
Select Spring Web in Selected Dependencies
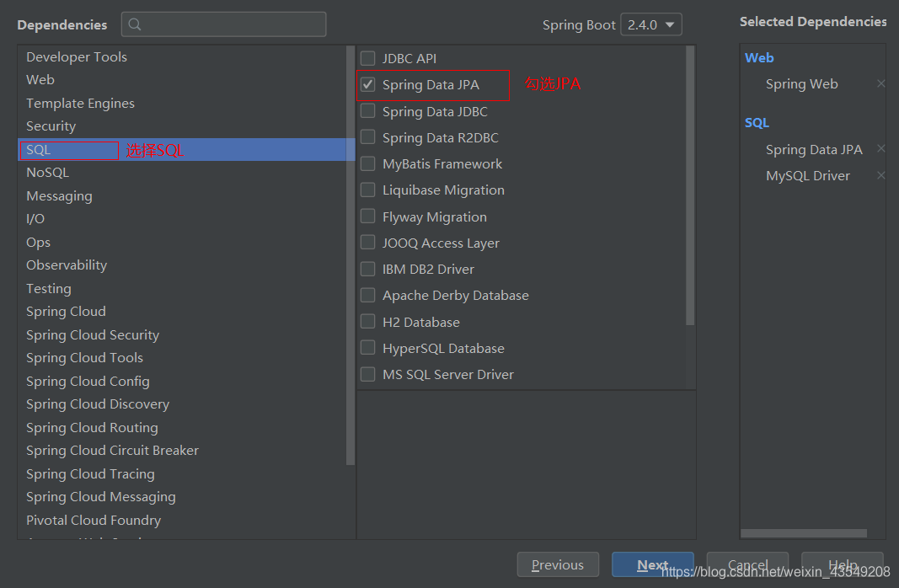pos(801,83)
